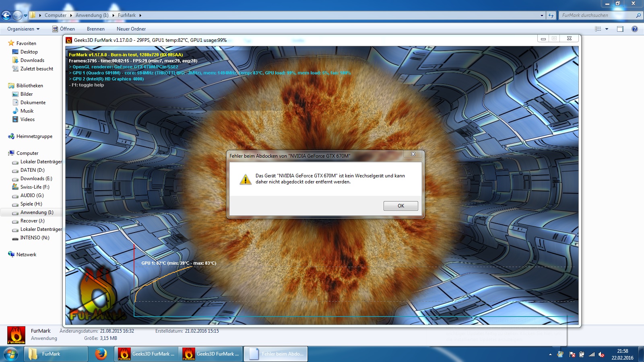The width and height of the screenshot is (644, 362).
Task: Refresh the address bar location
Action: coord(551,15)
